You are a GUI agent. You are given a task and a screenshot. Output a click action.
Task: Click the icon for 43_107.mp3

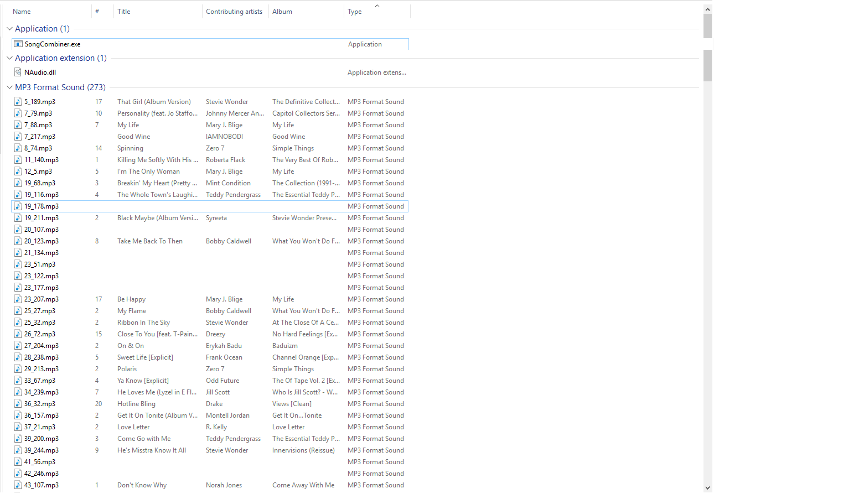coord(18,485)
